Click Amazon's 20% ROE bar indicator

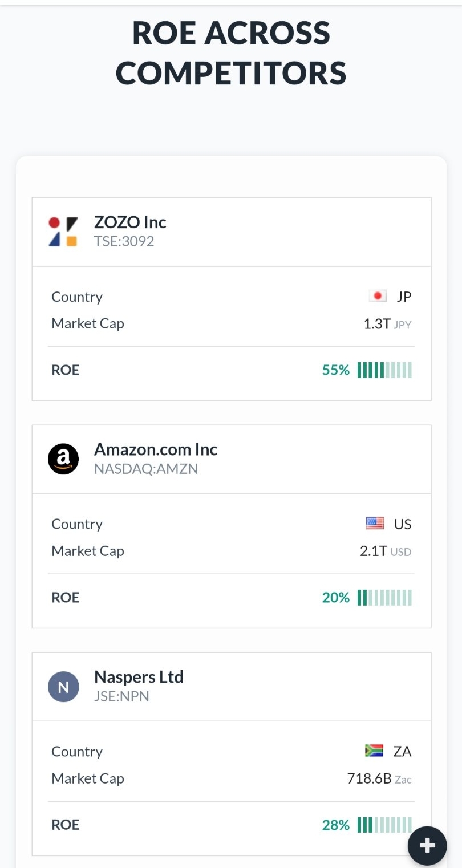[x=384, y=598]
